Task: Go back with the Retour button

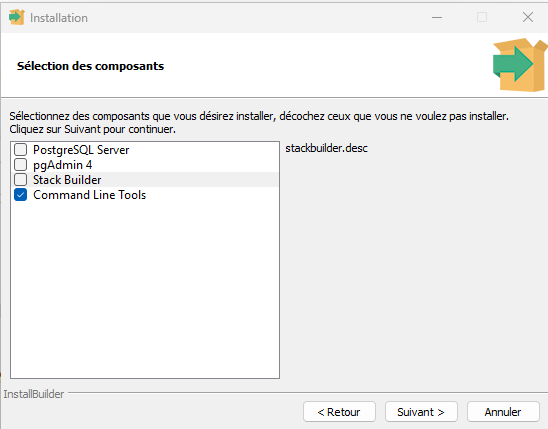Action: [339, 412]
